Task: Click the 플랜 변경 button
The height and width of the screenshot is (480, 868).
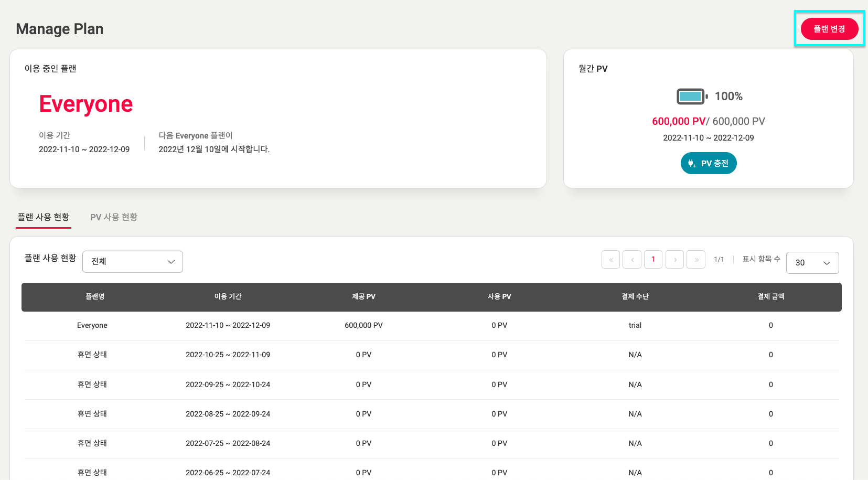Action: [x=830, y=29]
